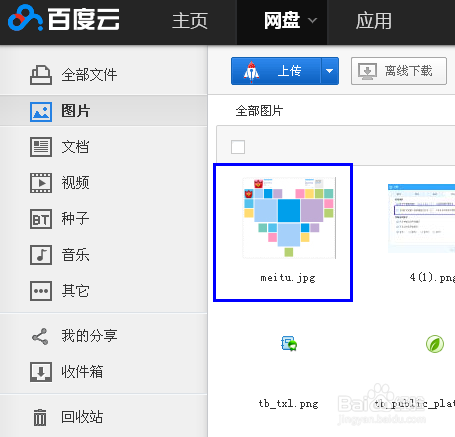Image resolution: width=455 pixels, height=437 pixels.
Task: Open 图片 label in sidebar
Action: [x=76, y=111]
